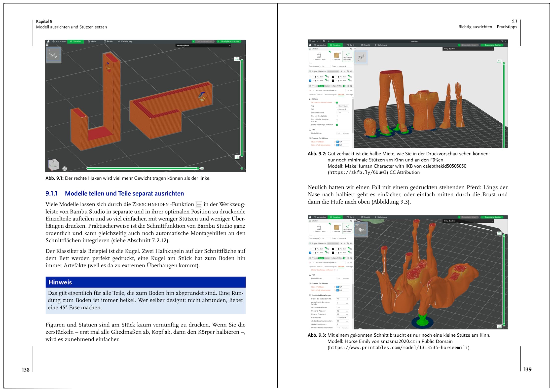The image size is (554, 392).
Task: Click the reset arrow next to Stütz-/Floßbasis in Abb. 9.3
Action: 335,287
